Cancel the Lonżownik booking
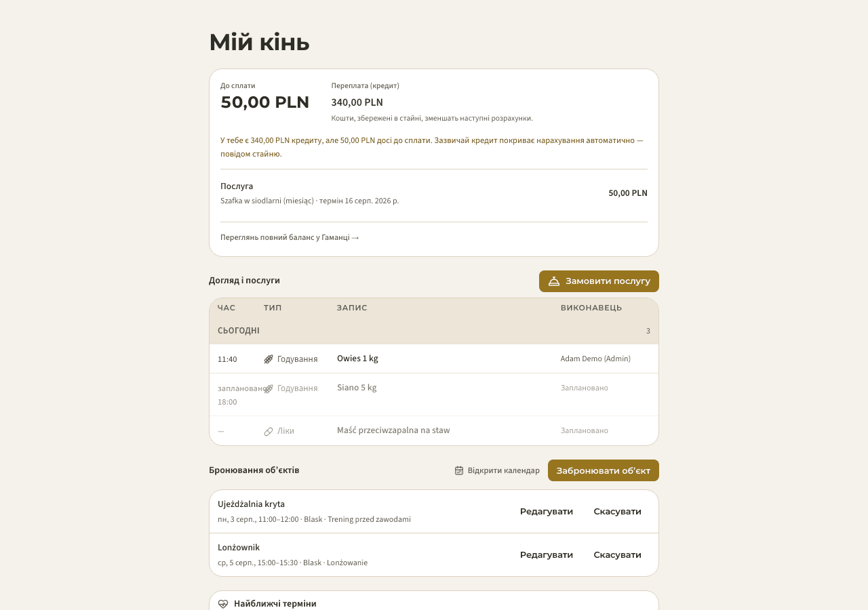 click(x=618, y=555)
